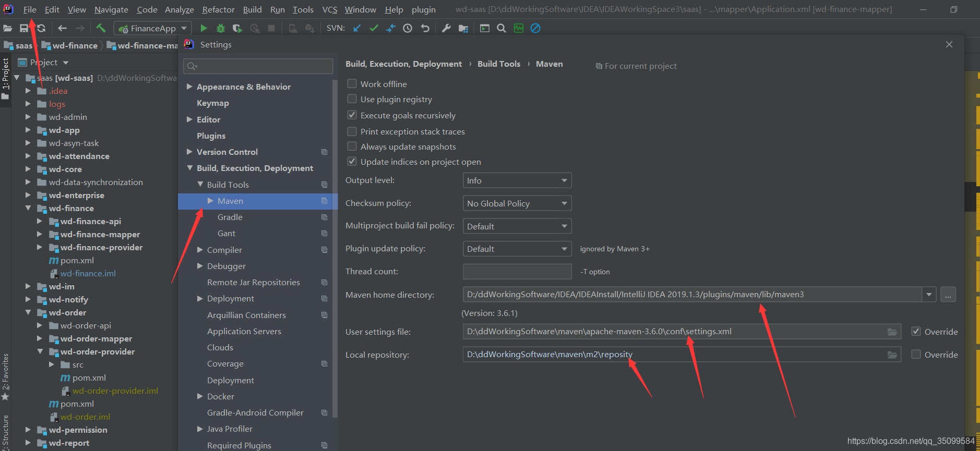Click the green activity monitor plugin icon
The height and width of the screenshot is (451, 980).
coord(519,28)
